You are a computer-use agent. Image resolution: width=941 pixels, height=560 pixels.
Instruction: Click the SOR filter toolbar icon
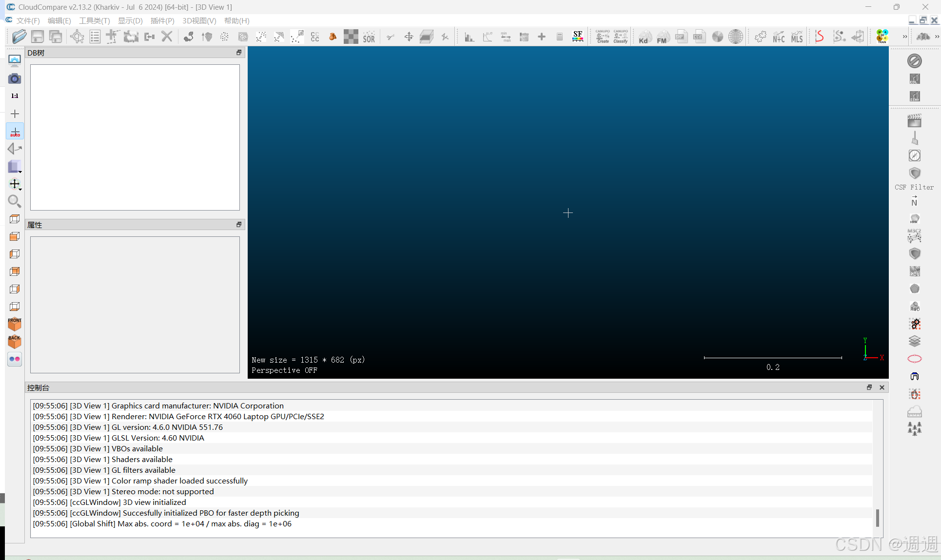click(369, 37)
